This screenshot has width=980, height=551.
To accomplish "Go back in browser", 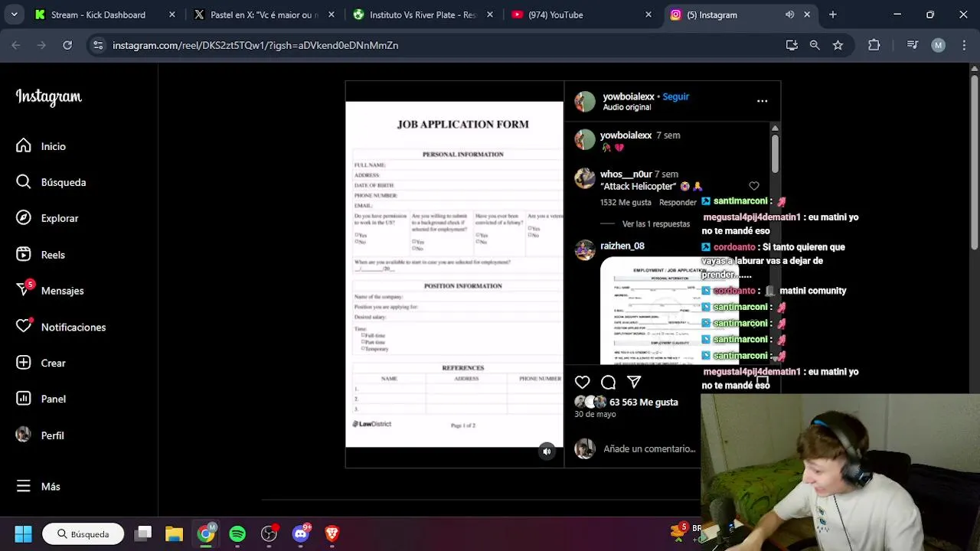I will [x=16, y=45].
